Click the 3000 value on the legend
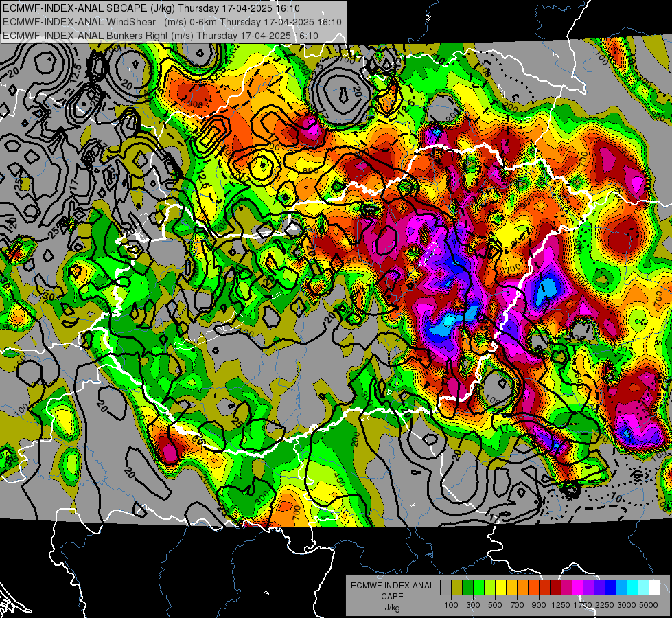672x618 pixels. (x=627, y=605)
